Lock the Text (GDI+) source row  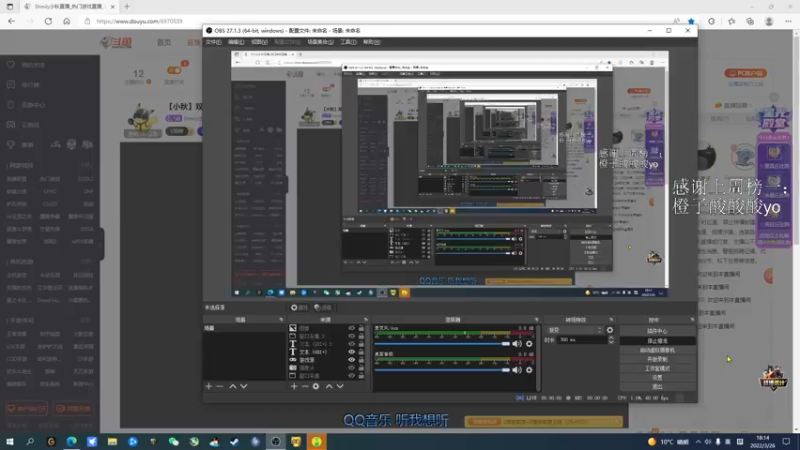click(x=361, y=352)
